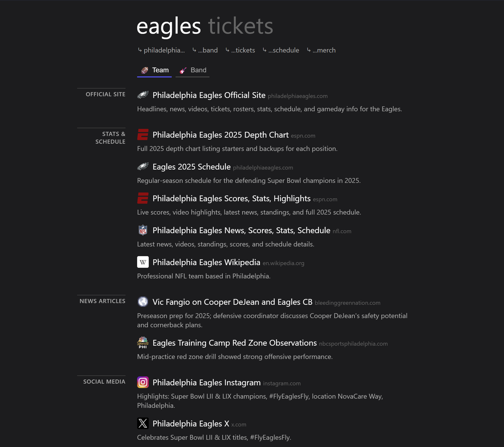
Task: Click the X logo icon
Action: (143, 423)
